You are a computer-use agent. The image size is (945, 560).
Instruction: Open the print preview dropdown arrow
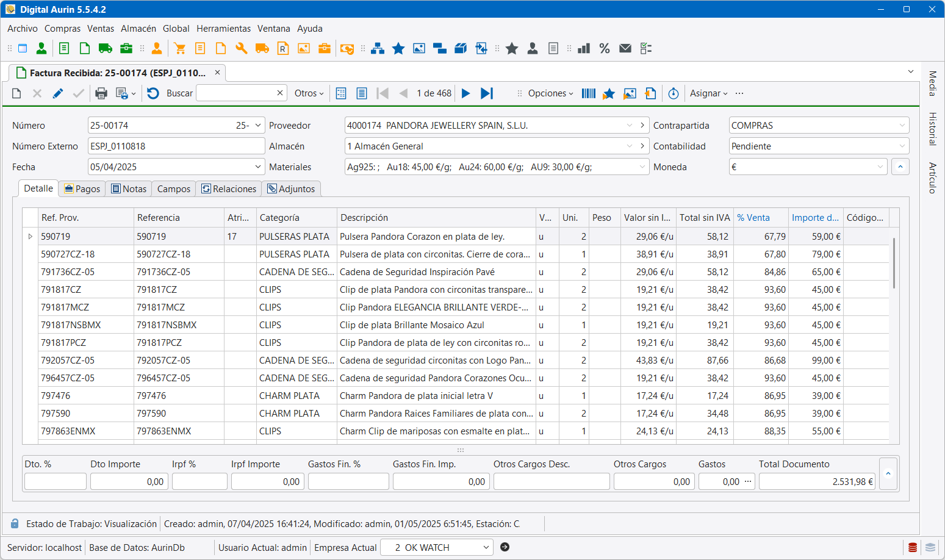[x=134, y=94]
